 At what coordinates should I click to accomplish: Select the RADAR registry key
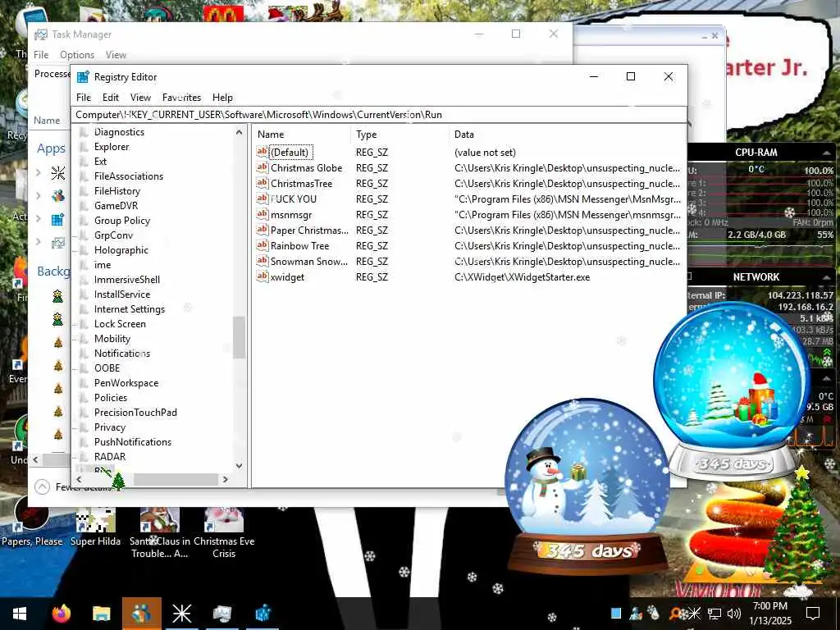pyautogui.click(x=110, y=456)
